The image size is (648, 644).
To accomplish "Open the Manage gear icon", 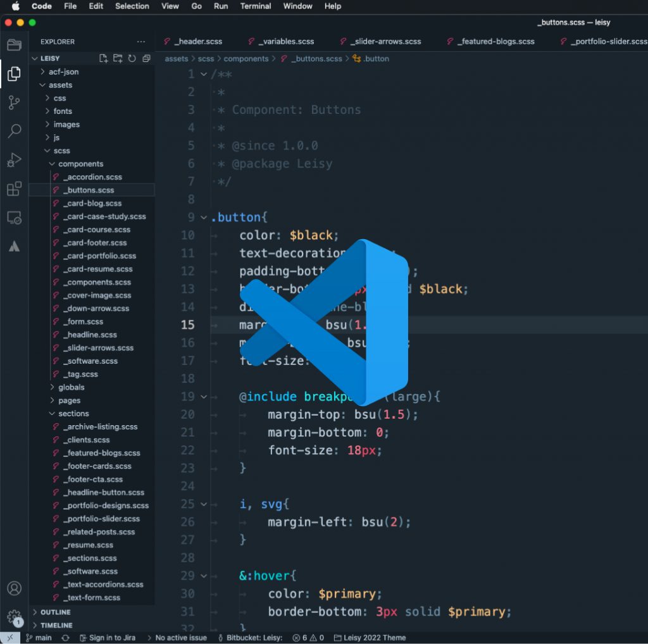I will click(x=14, y=617).
